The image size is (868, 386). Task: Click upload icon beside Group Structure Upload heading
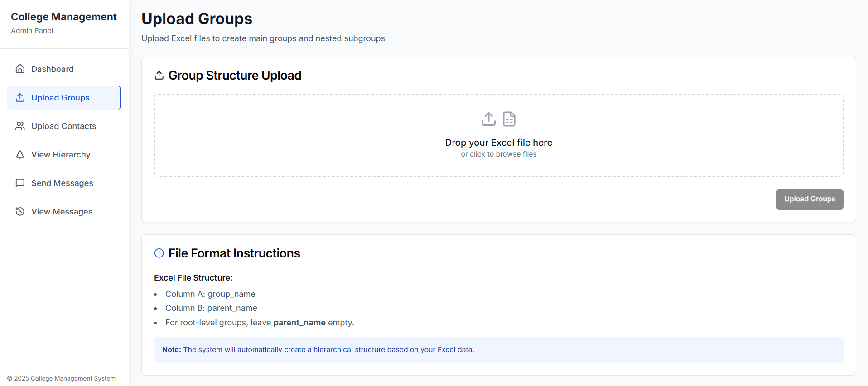tap(159, 75)
